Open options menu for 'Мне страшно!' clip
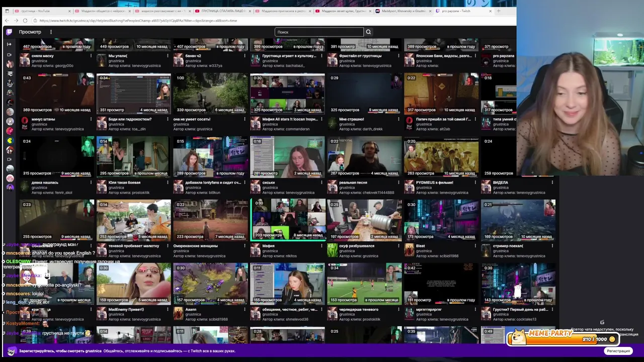Viewport: 644px width, 362px height. [398, 119]
